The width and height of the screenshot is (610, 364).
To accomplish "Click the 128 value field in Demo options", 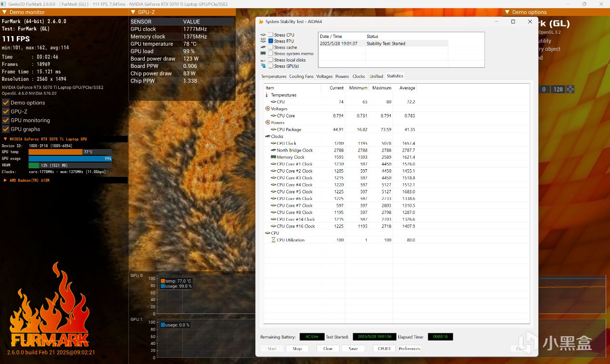I will [558, 89].
